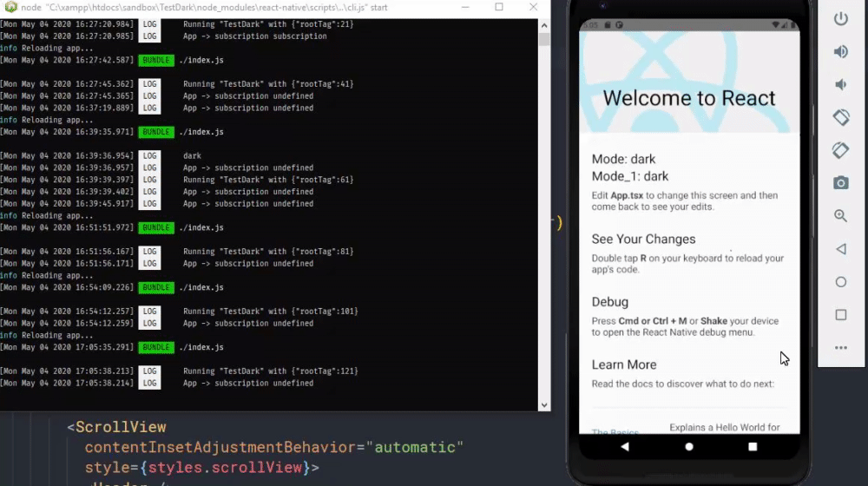
Task: Take a screenshot with the camera icon
Action: pyautogui.click(x=840, y=182)
